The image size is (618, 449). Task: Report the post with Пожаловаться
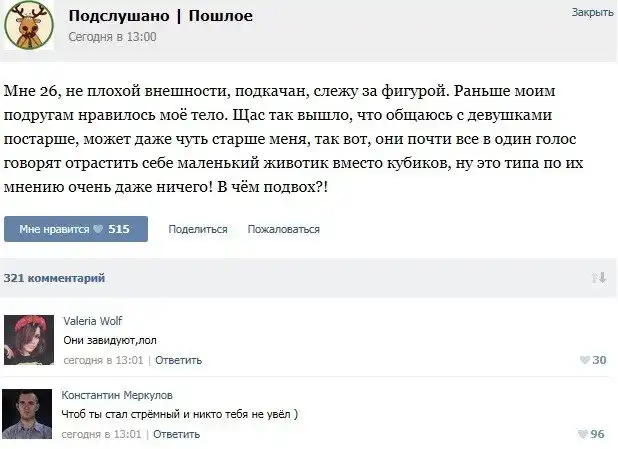point(283,229)
